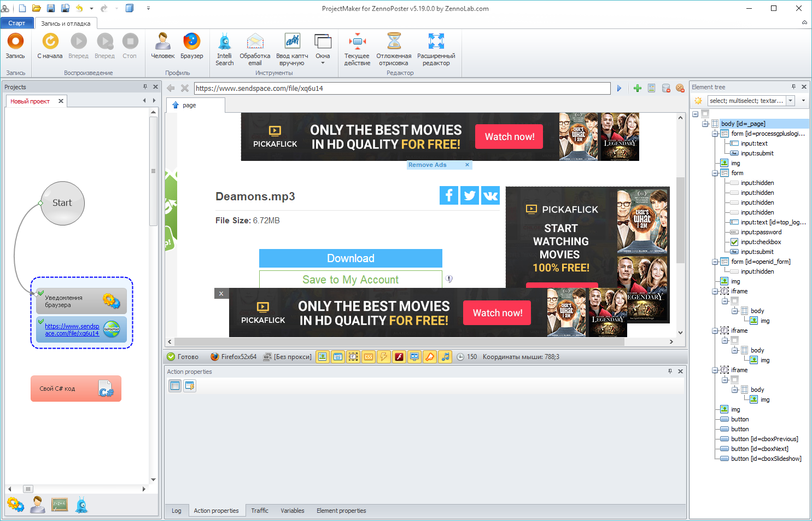
Task: Collapse the body [id=_page] tree node
Action: (705, 124)
